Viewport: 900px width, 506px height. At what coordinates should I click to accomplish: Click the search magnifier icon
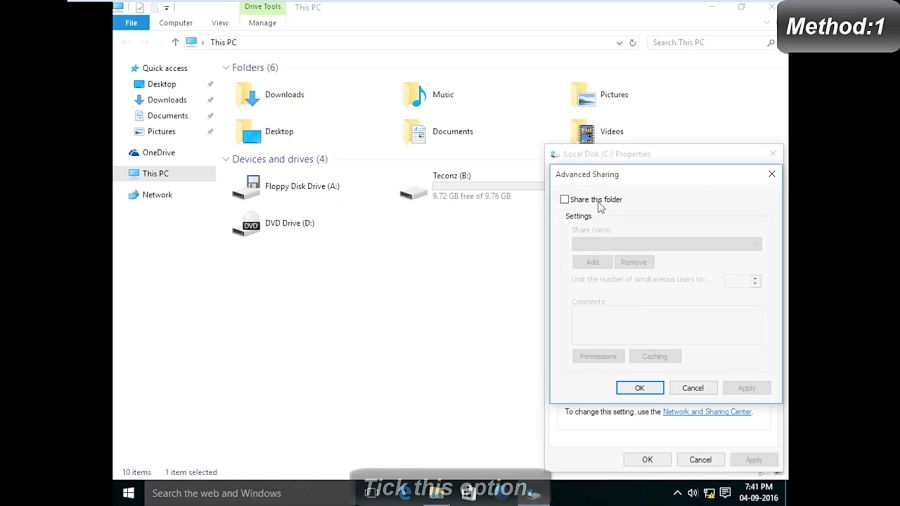[x=770, y=42]
